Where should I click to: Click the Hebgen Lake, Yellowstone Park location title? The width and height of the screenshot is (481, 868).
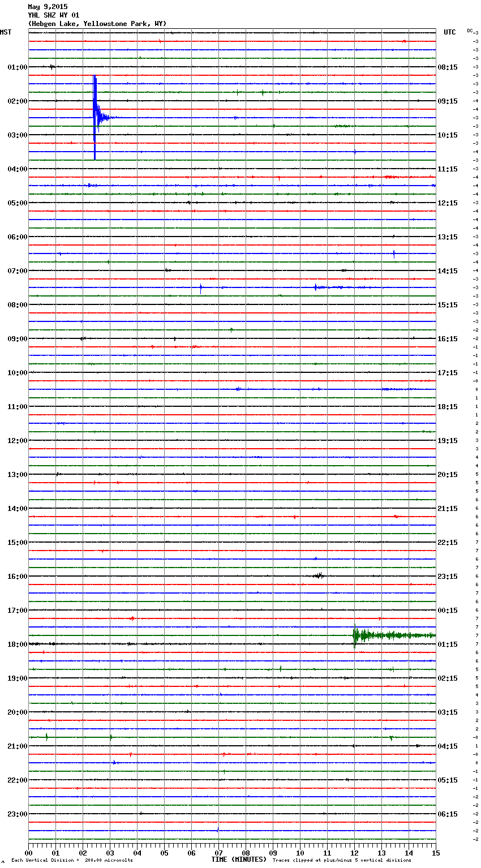click(97, 24)
